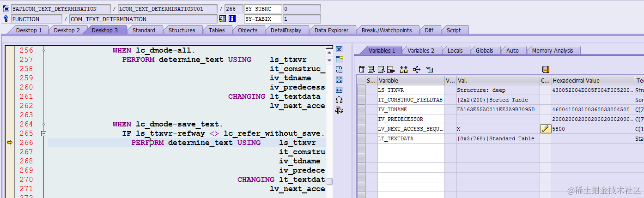Click the full-screen tool icon in sidebar
This screenshot has height=198, width=644.
click(339, 80)
